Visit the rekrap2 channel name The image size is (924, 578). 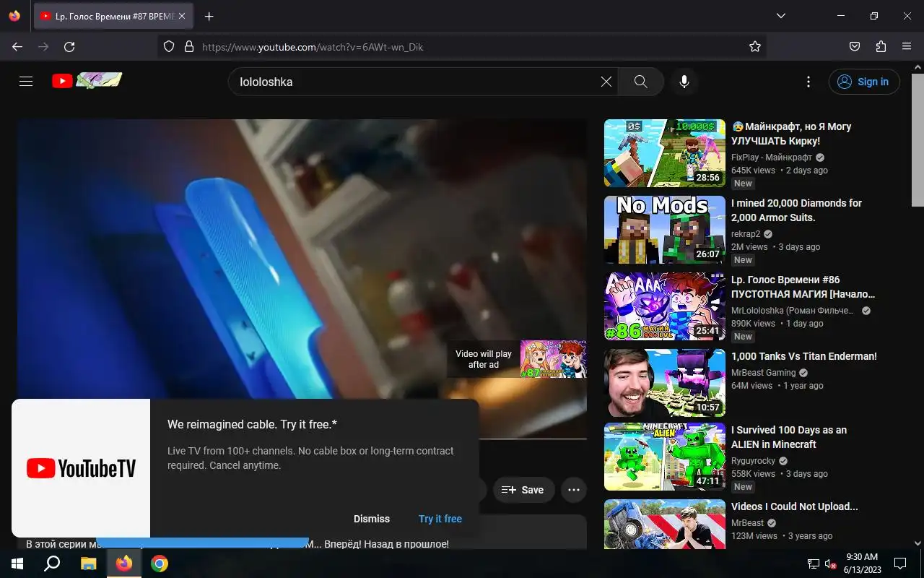click(746, 234)
